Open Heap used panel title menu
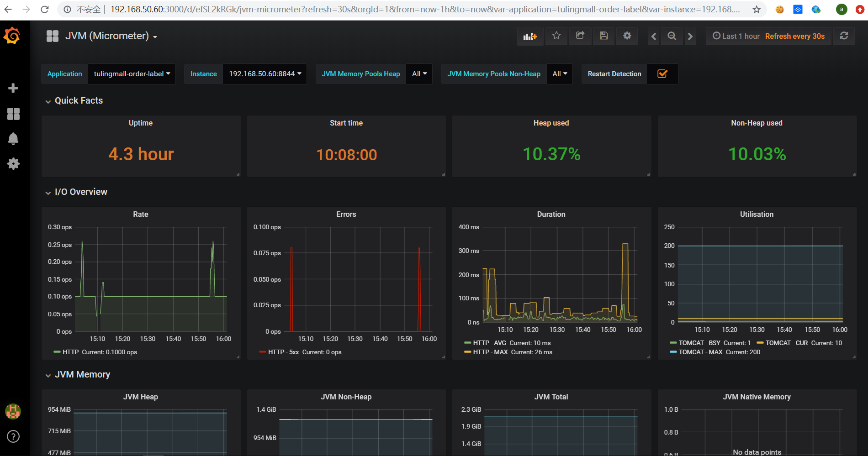868x456 pixels. click(x=551, y=123)
